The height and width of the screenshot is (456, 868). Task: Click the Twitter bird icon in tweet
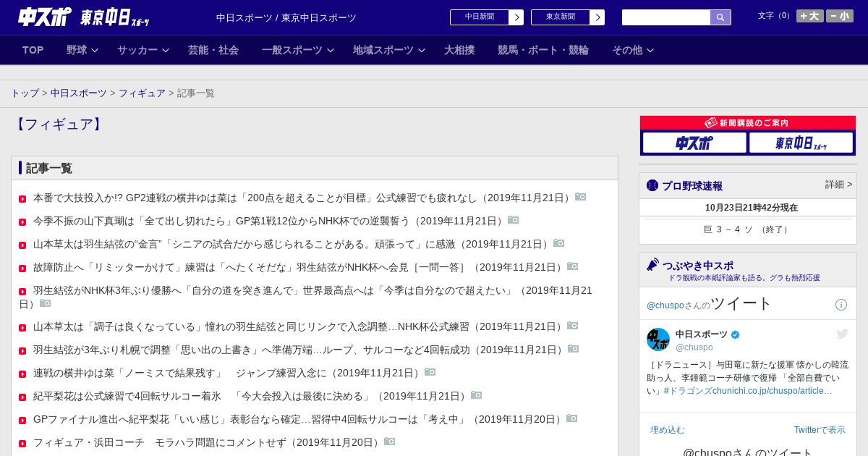point(842,334)
